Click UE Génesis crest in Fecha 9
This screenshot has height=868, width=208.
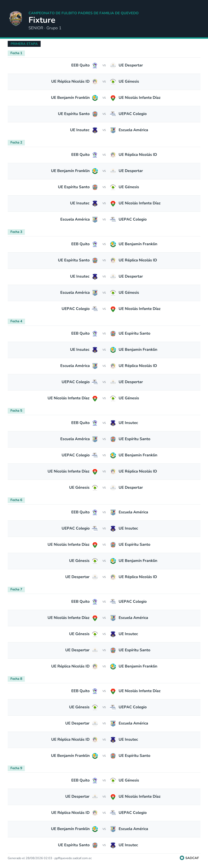[113, 780]
